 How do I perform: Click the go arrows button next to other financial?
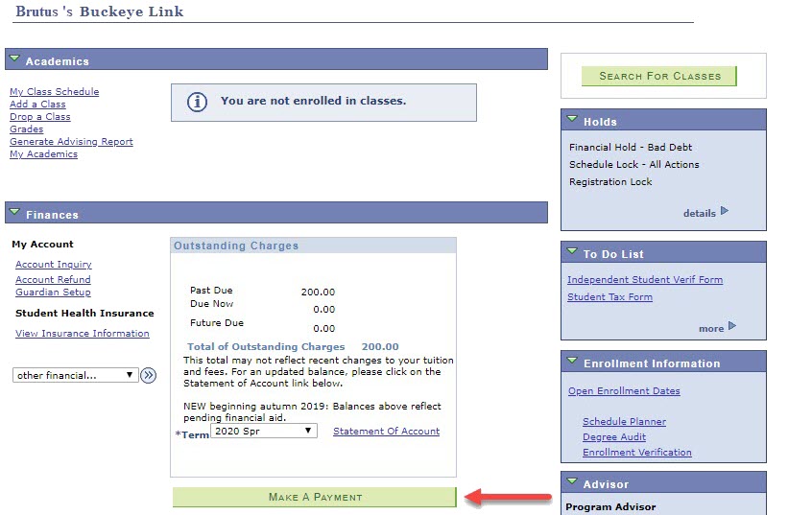click(149, 375)
